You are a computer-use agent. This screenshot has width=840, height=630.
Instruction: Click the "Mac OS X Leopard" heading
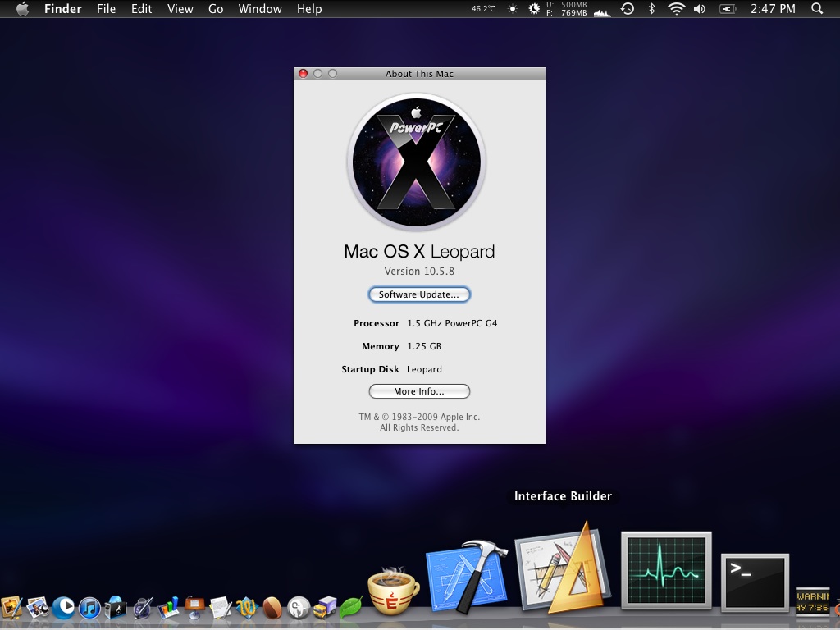point(419,251)
